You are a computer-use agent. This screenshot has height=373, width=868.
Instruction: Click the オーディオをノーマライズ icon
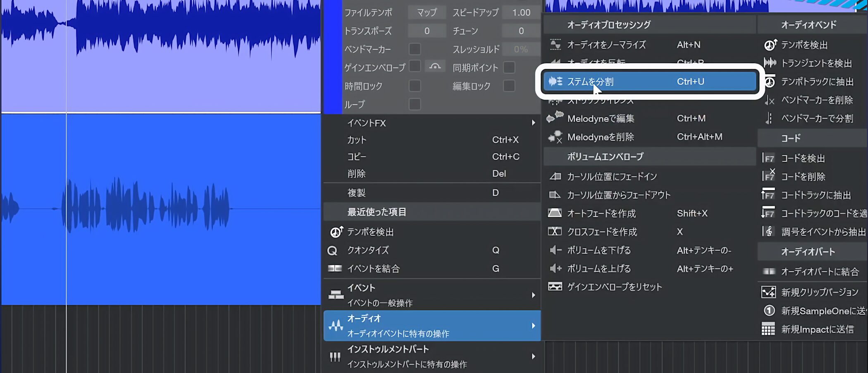click(x=555, y=45)
